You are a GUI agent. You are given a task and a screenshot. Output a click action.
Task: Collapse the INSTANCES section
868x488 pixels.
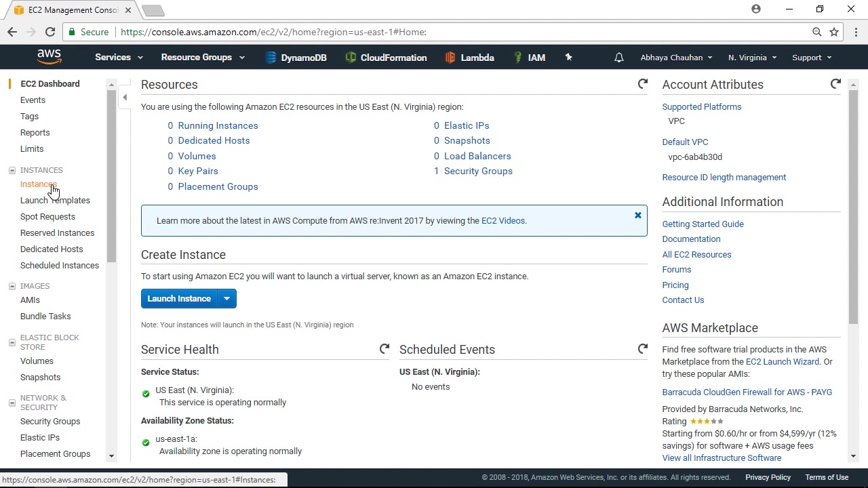tap(12, 170)
